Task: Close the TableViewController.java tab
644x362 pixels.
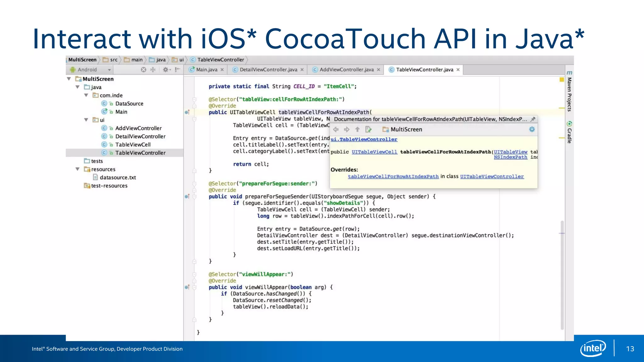Action: [458, 70]
